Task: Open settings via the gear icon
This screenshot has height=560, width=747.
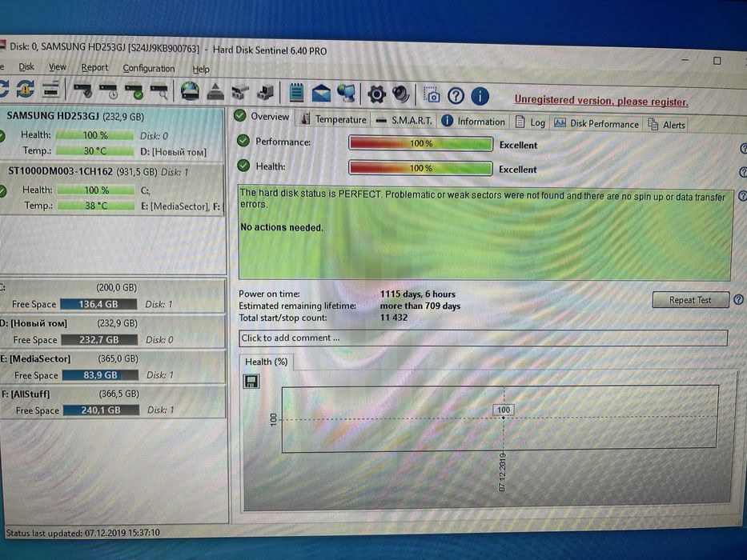Action: pyautogui.click(x=376, y=94)
